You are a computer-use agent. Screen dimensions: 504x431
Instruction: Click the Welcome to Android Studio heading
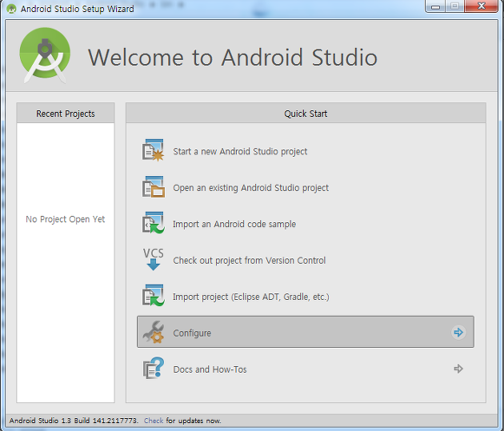pos(233,58)
